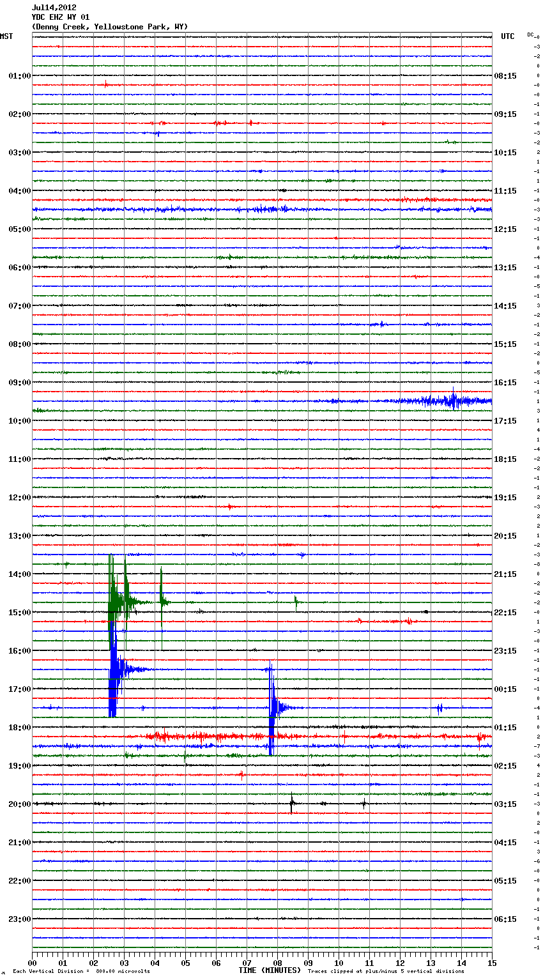Click the Traces clipped at plus/minus 5 note
543x980 pixels.
tap(386, 972)
